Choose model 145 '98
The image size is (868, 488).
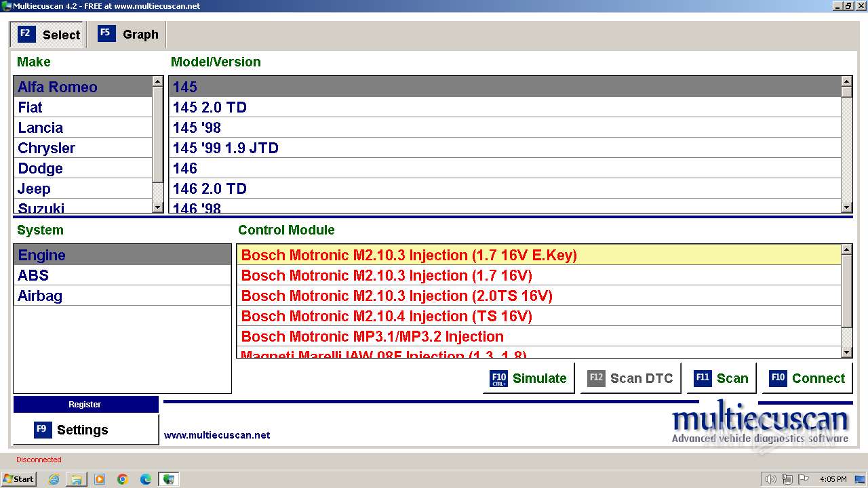(x=505, y=127)
